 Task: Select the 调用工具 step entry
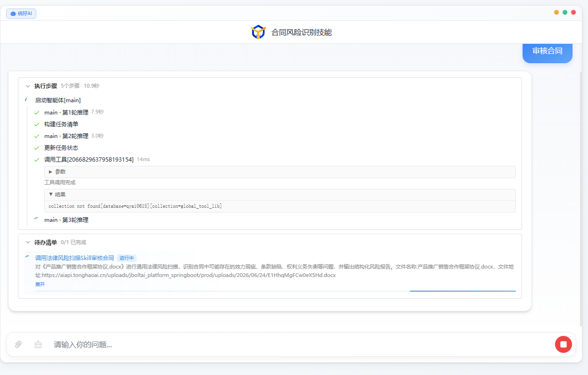coord(89,160)
